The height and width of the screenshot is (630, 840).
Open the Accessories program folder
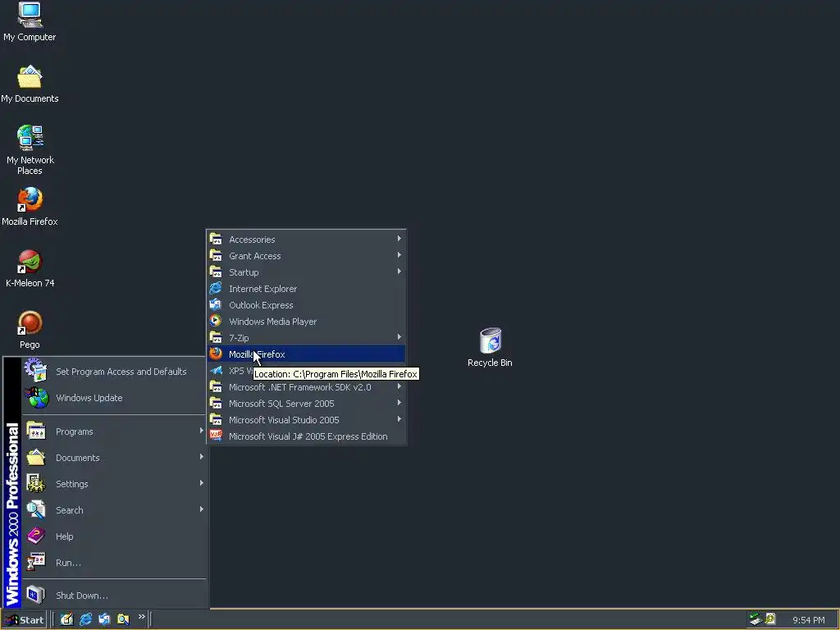(306, 240)
